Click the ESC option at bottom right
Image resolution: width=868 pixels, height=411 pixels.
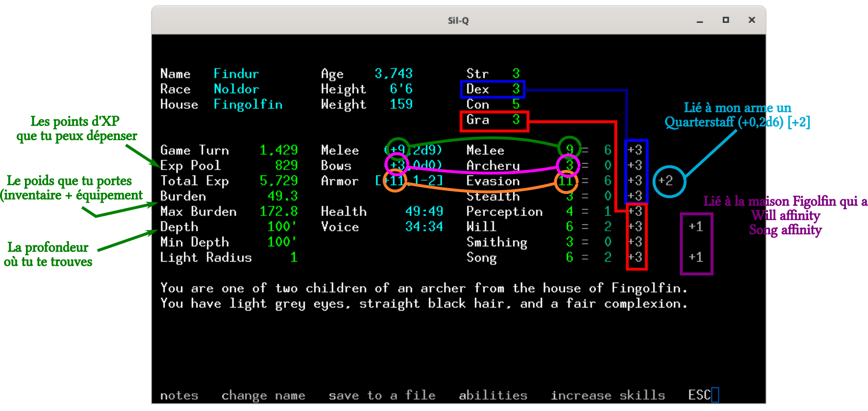click(699, 395)
